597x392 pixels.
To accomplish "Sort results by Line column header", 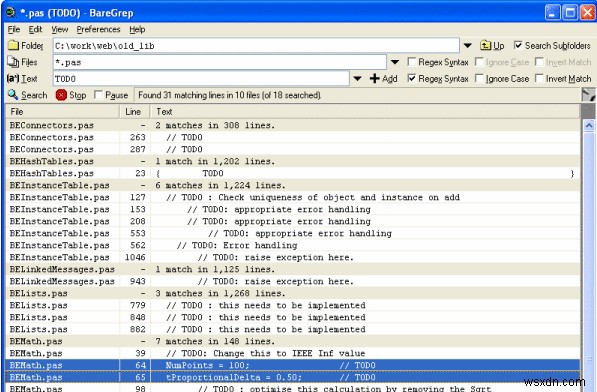I will tap(135, 112).
